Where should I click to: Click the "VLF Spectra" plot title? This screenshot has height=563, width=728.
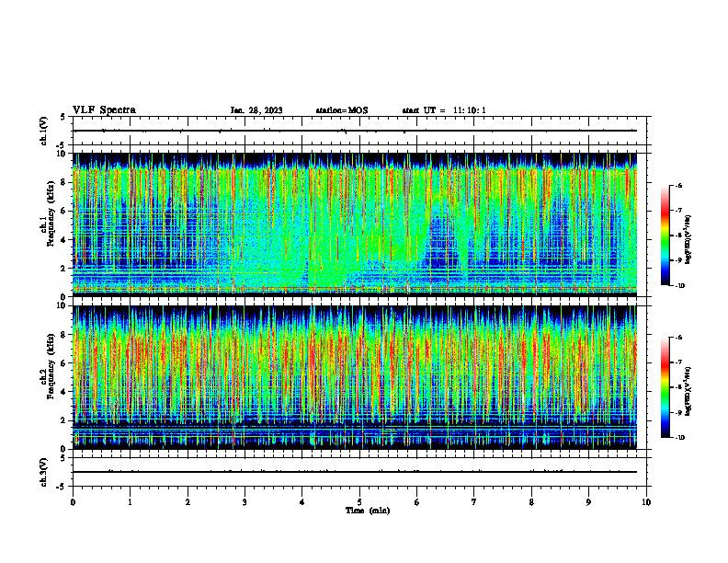point(104,110)
